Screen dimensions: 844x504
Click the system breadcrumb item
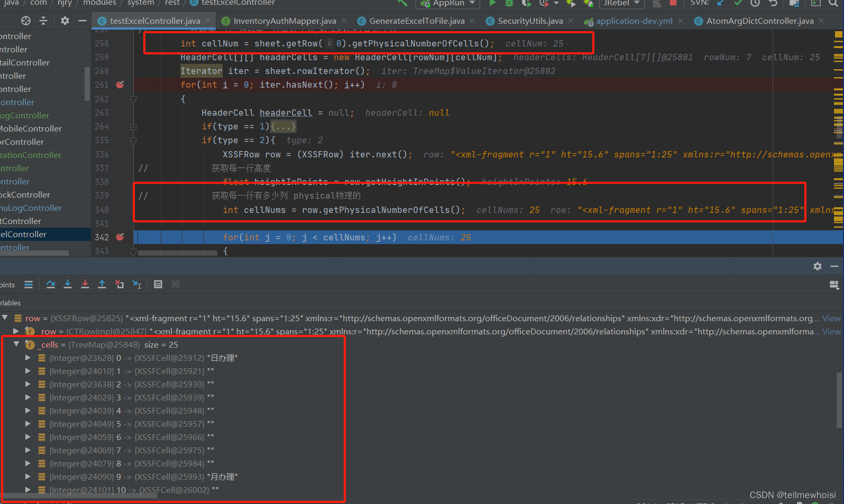[141, 3]
